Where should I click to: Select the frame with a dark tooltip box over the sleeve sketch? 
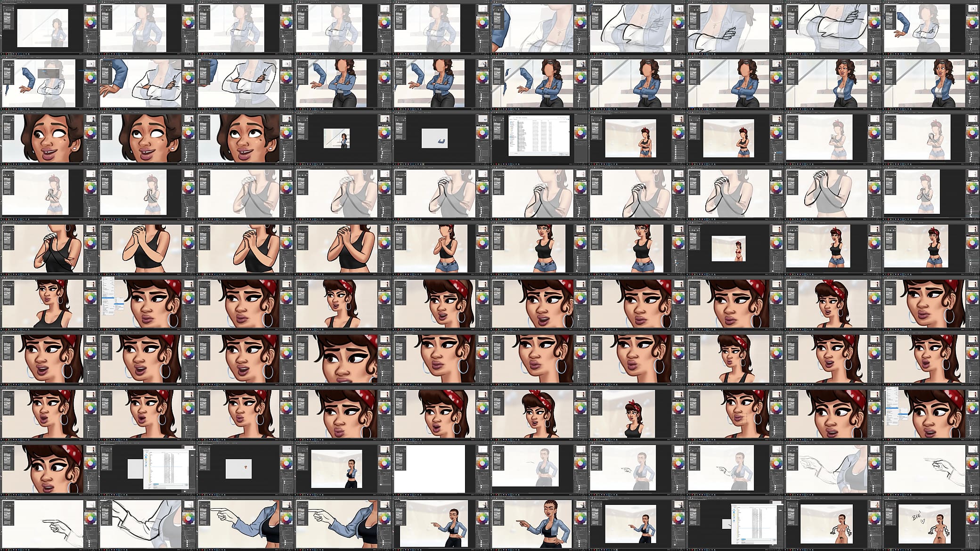click(x=49, y=83)
